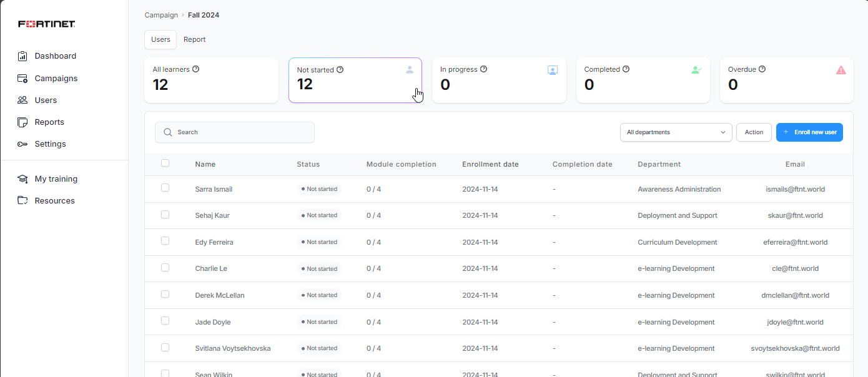Open My training in the sidebar

click(x=56, y=179)
